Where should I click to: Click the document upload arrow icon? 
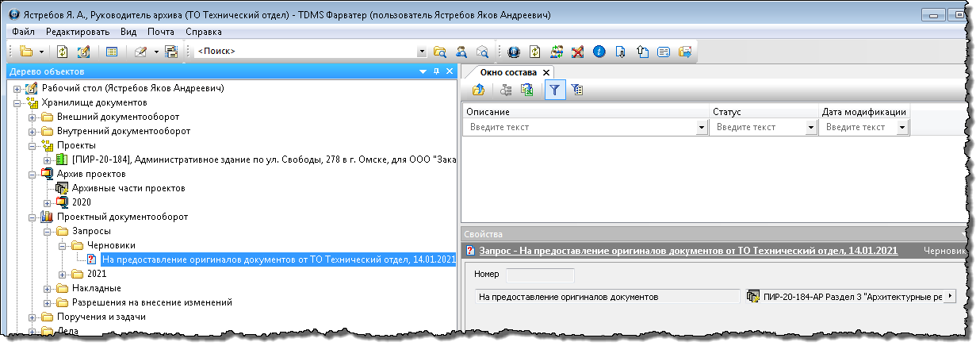pos(642,52)
